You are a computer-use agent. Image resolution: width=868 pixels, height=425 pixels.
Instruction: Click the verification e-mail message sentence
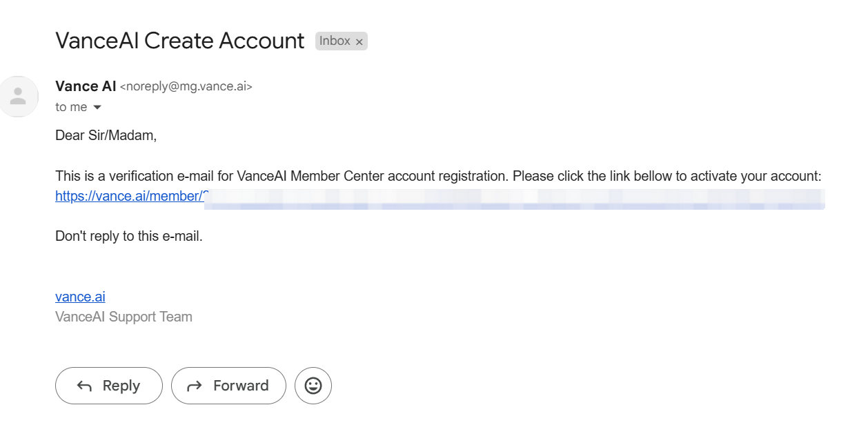(437, 176)
